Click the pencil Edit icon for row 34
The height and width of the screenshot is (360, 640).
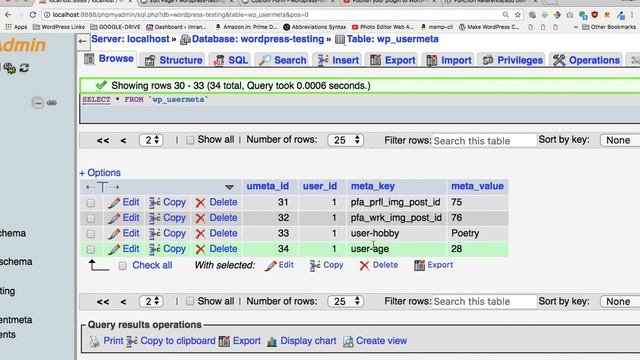click(x=114, y=249)
